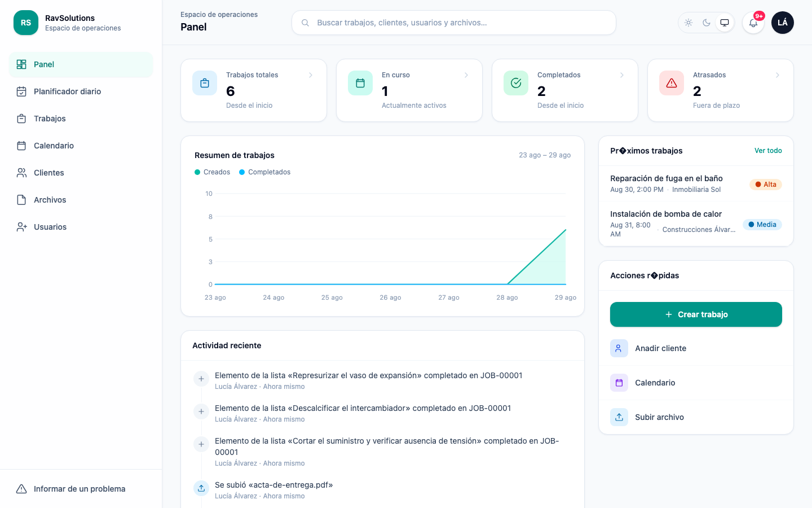Open En curso card via its chevron

pyautogui.click(x=466, y=75)
